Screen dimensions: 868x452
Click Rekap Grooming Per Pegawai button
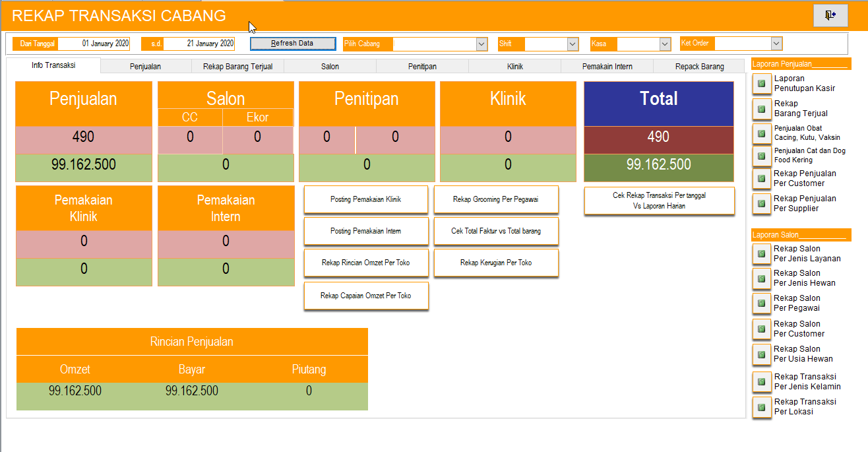495,199
